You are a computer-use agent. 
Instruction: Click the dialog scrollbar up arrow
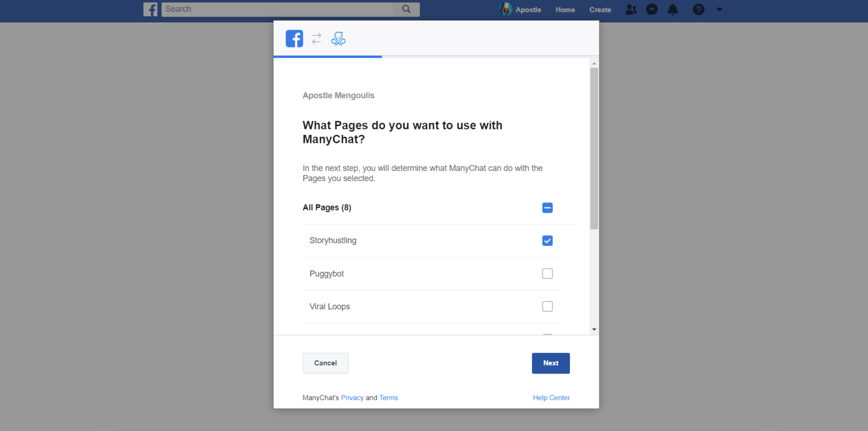pyautogui.click(x=594, y=63)
